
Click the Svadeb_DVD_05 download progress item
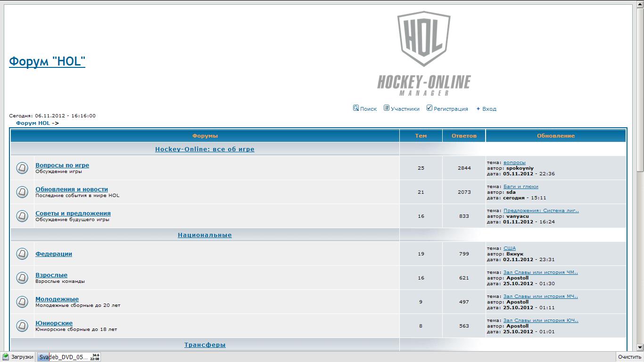pos(69,357)
